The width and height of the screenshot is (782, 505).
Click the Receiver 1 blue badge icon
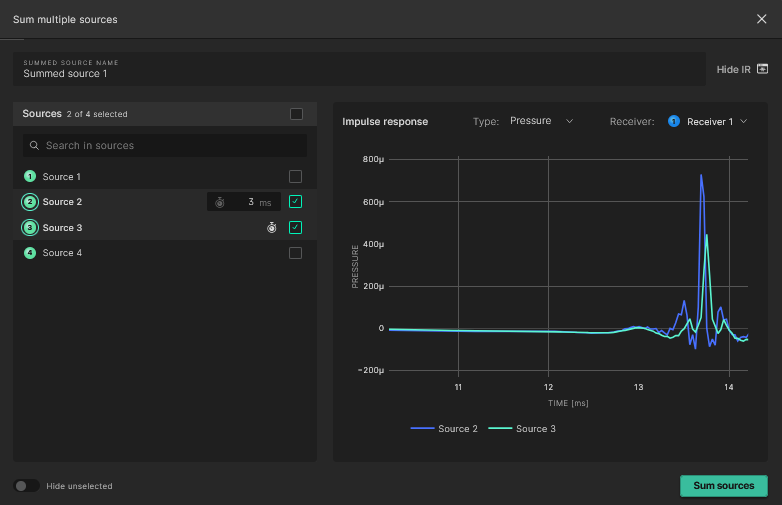[674, 122]
